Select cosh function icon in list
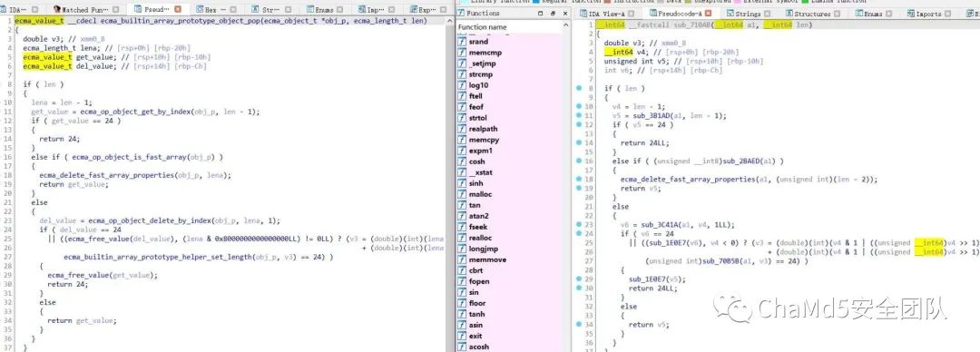This screenshot has height=352, width=980. point(463,161)
